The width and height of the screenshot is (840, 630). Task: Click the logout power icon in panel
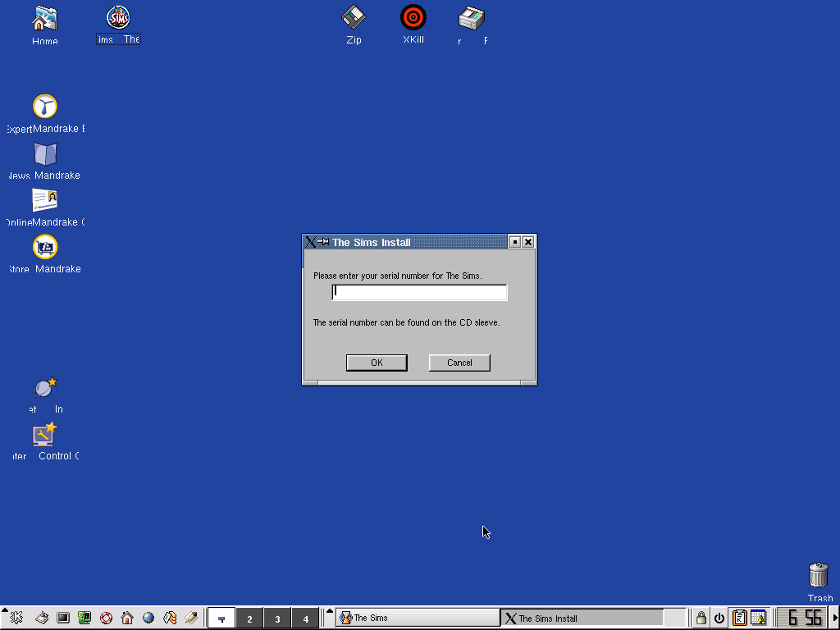[x=719, y=618]
